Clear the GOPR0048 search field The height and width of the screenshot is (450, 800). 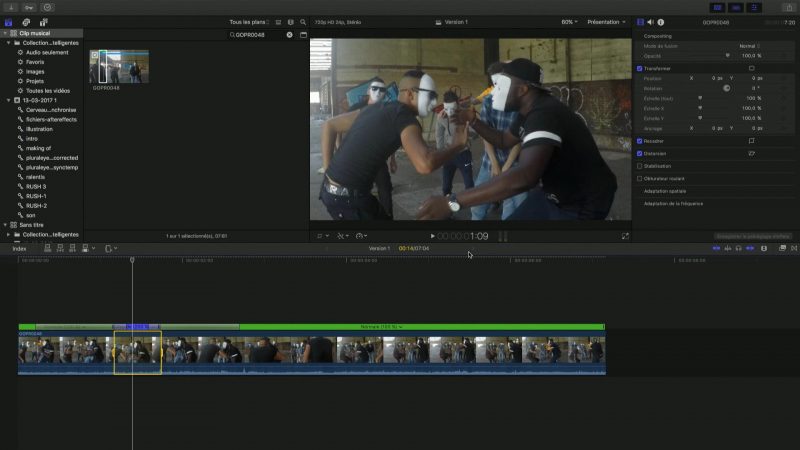[x=289, y=35]
